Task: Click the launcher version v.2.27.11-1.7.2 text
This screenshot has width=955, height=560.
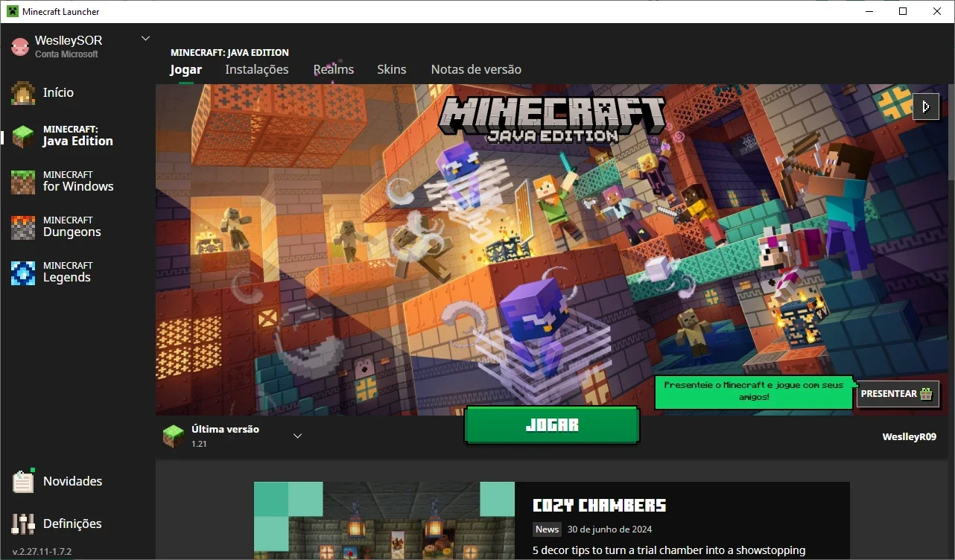Action: pyautogui.click(x=42, y=552)
